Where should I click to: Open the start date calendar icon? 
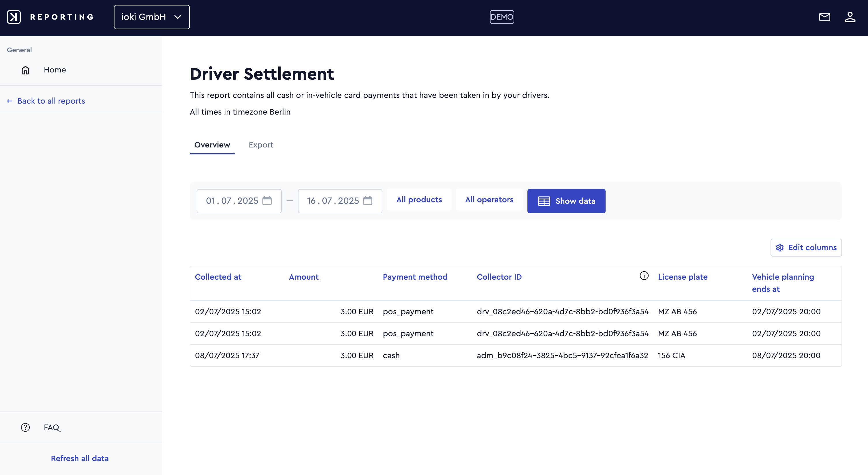267,201
